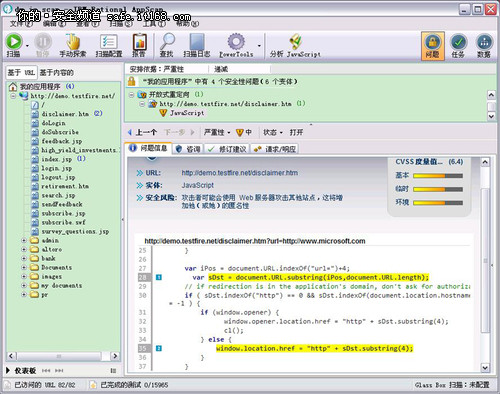Viewport: 500px width, 394px height.
Task: Select login.jsp in the URL tree
Action: pyautogui.click(x=56, y=168)
